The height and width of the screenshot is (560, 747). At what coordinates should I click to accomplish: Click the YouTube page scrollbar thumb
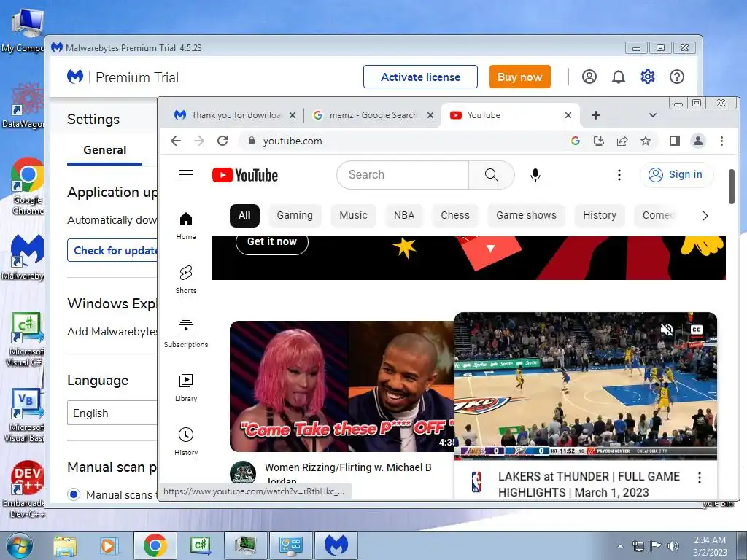[731, 187]
